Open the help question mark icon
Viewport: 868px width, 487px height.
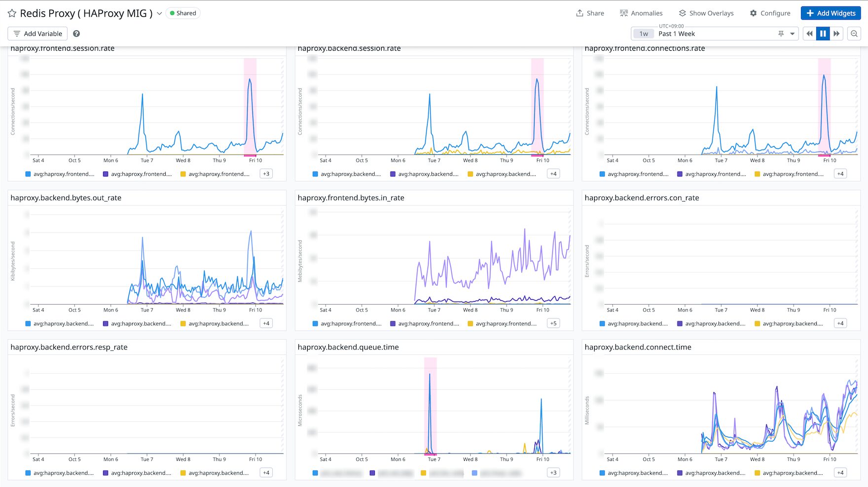click(x=76, y=34)
